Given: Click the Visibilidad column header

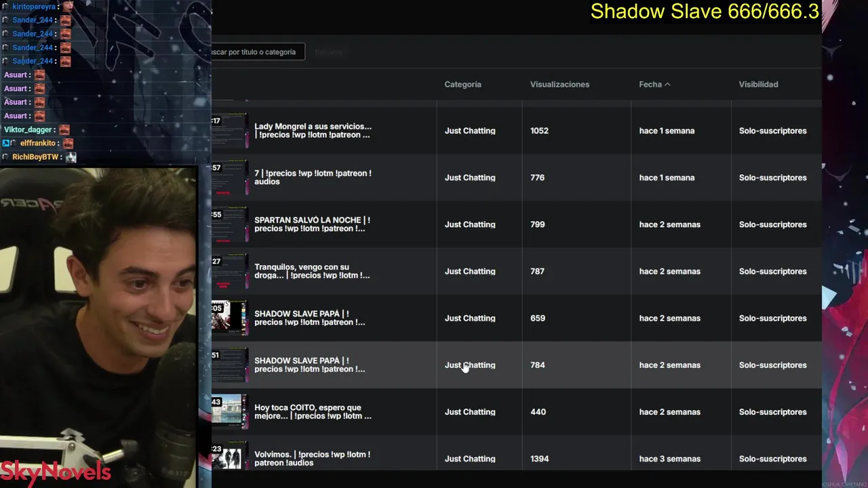Looking at the screenshot, I should click(758, 84).
